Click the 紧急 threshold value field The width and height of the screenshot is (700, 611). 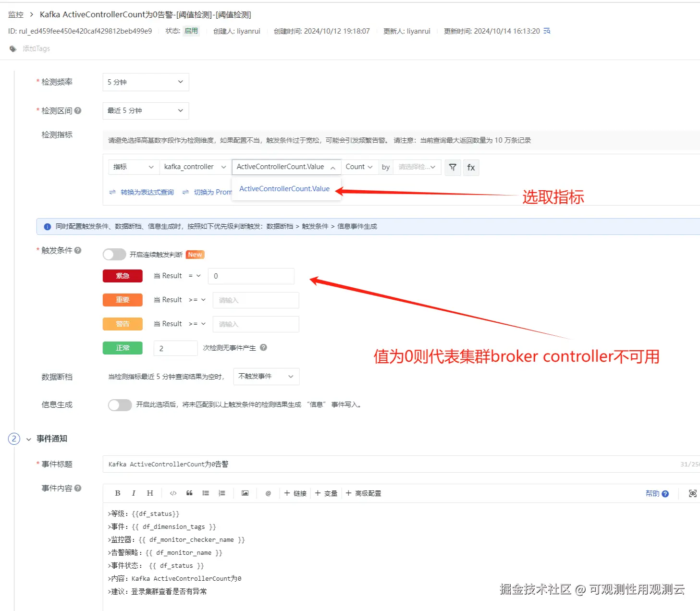(251, 276)
